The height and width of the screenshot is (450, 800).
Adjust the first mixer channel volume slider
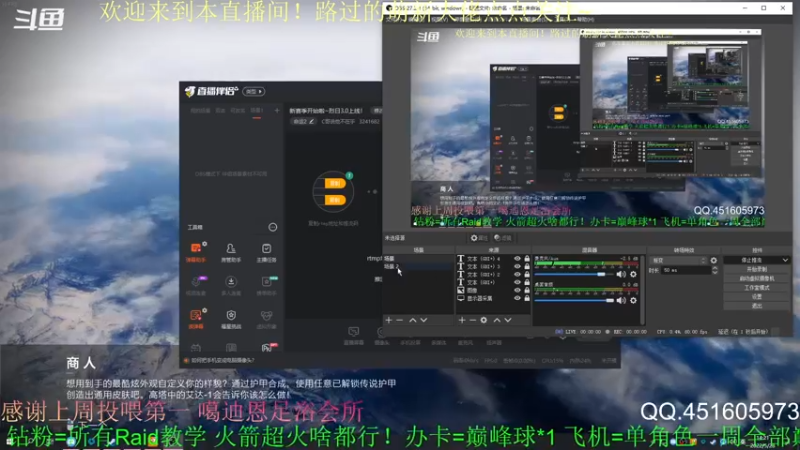click(574, 274)
